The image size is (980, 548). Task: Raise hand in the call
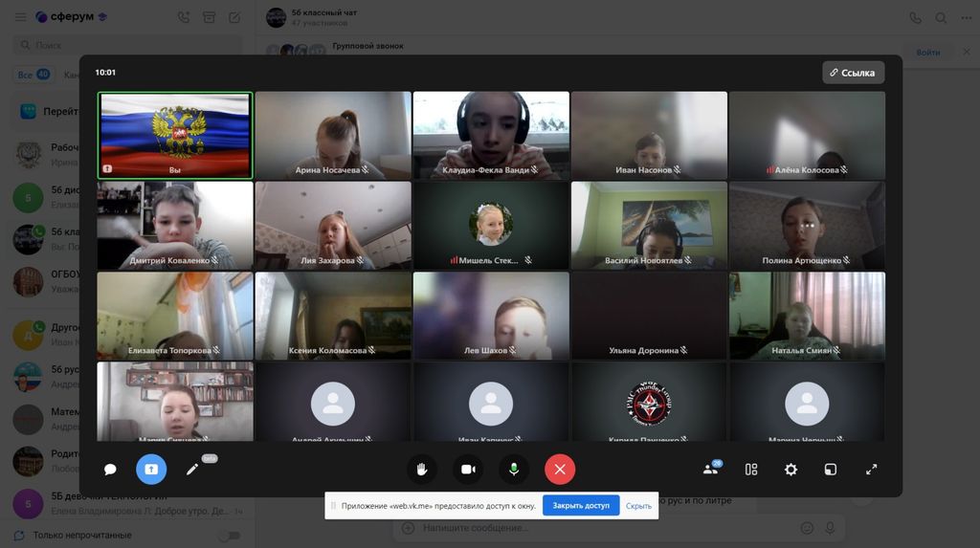pyautogui.click(x=422, y=470)
